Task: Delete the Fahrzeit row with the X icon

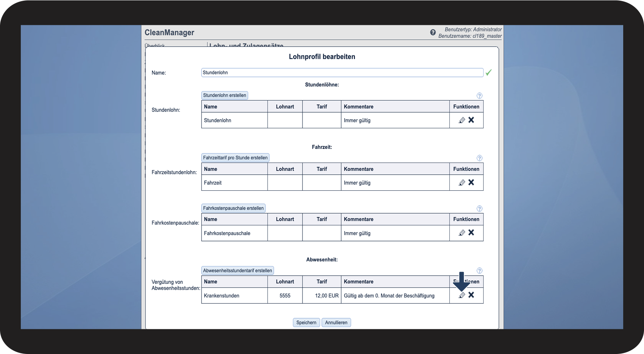Action: coord(471,182)
